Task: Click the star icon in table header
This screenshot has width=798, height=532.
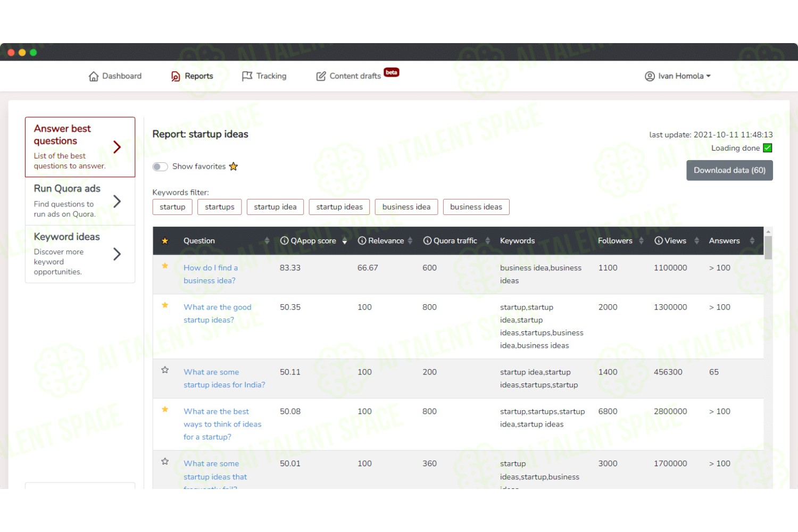Action: point(165,241)
